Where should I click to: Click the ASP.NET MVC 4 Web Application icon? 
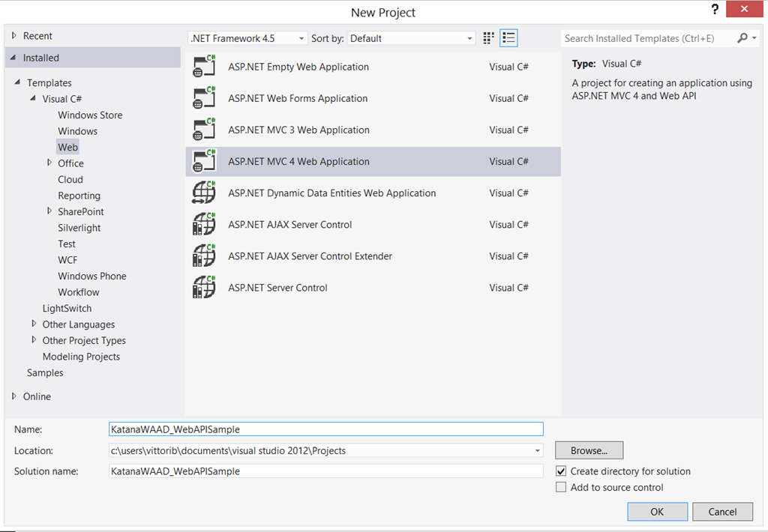204,162
